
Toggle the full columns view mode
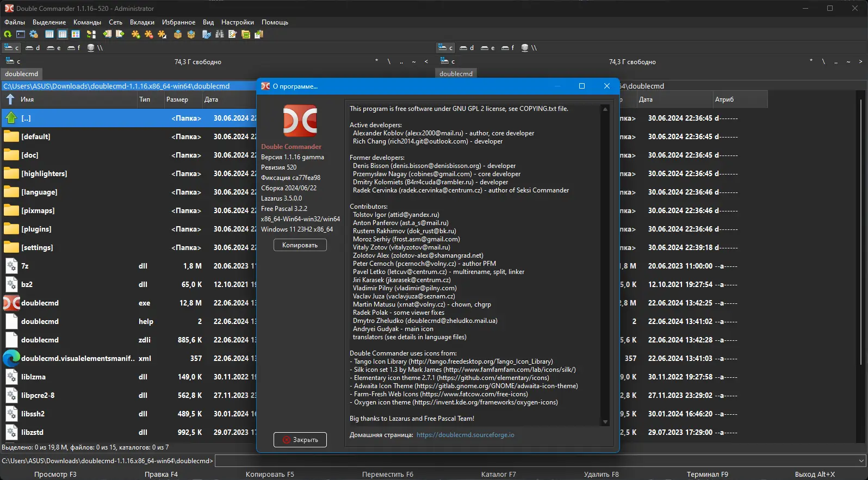(63, 34)
